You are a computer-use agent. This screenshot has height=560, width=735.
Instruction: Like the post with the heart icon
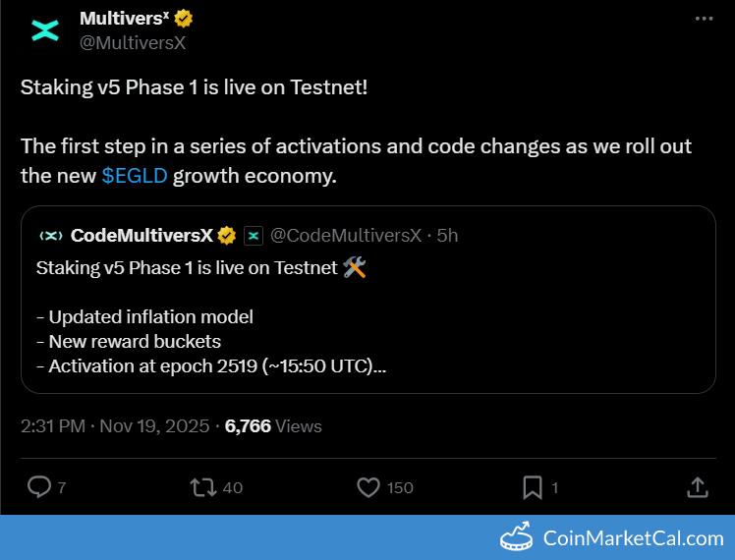[x=367, y=486]
